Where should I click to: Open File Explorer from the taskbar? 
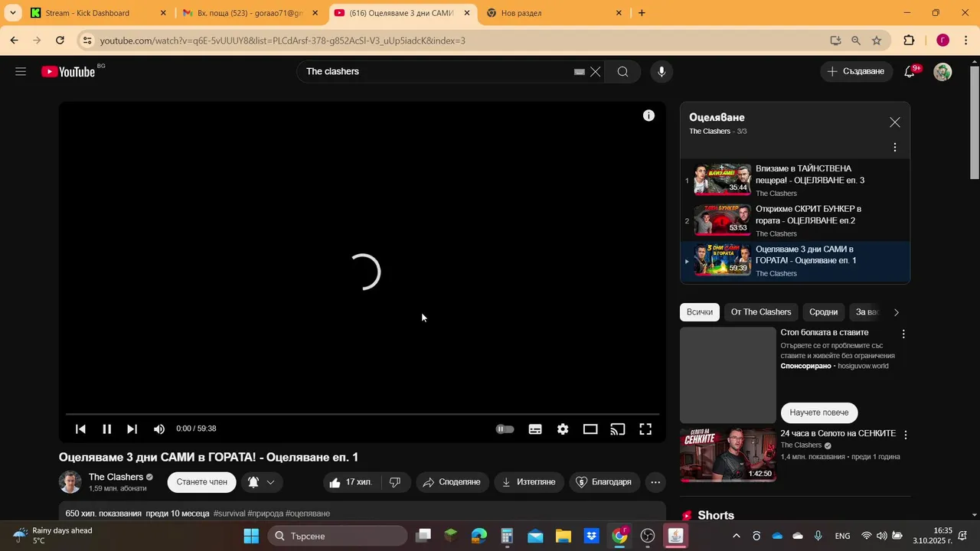tap(563, 536)
